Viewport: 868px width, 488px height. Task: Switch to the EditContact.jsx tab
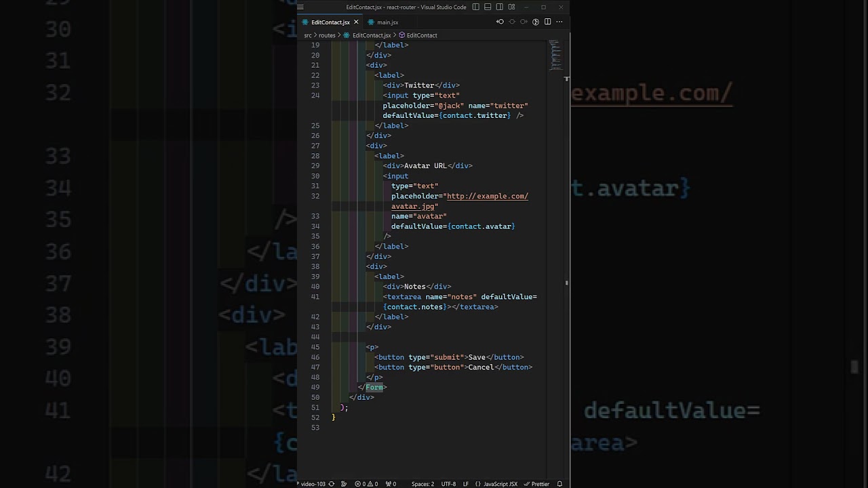(330, 22)
